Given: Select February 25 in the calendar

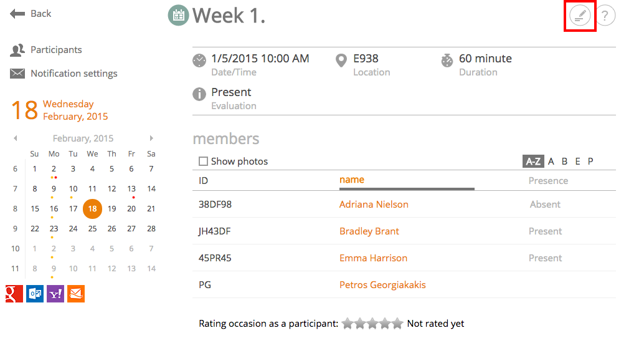Looking at the screenshot, I should pos(92,229).
